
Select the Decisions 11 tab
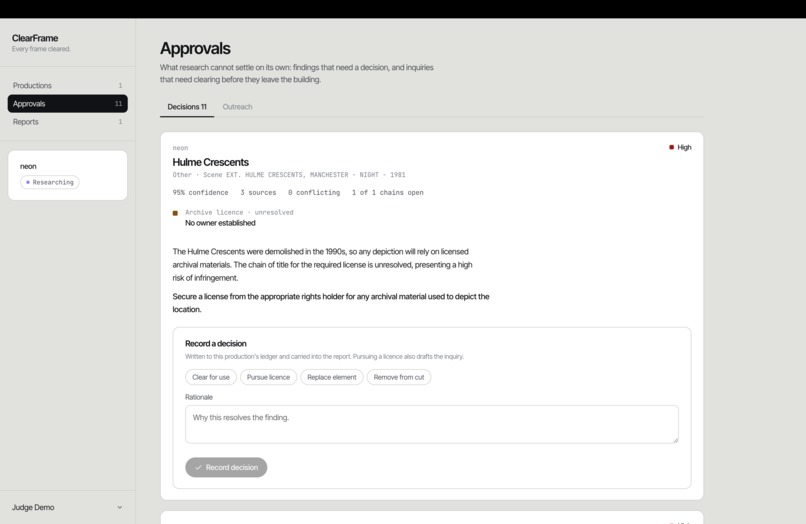point(187,107)
